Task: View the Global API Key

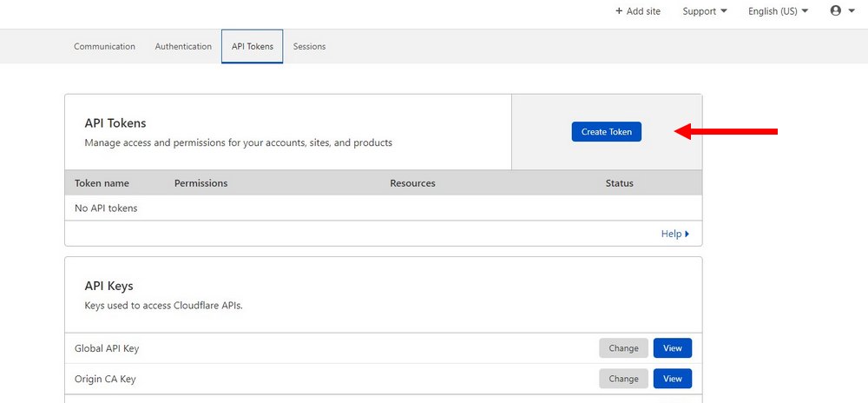Action: (673, 348)
